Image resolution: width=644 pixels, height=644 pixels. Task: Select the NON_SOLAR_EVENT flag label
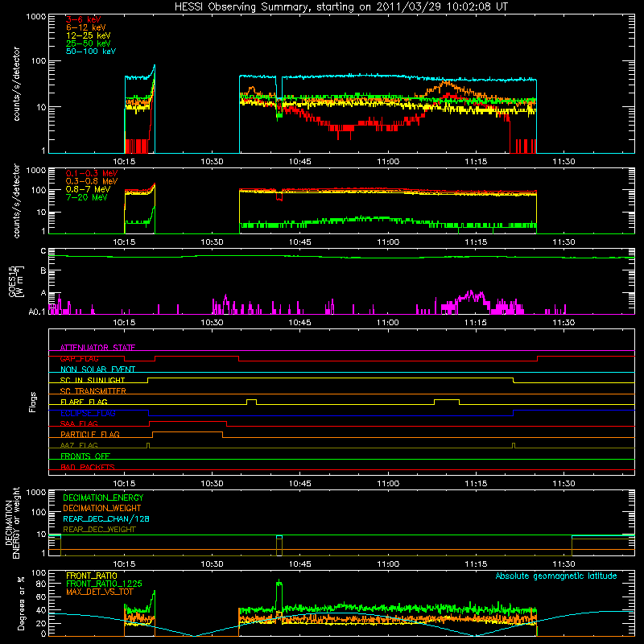pos(97,369)
